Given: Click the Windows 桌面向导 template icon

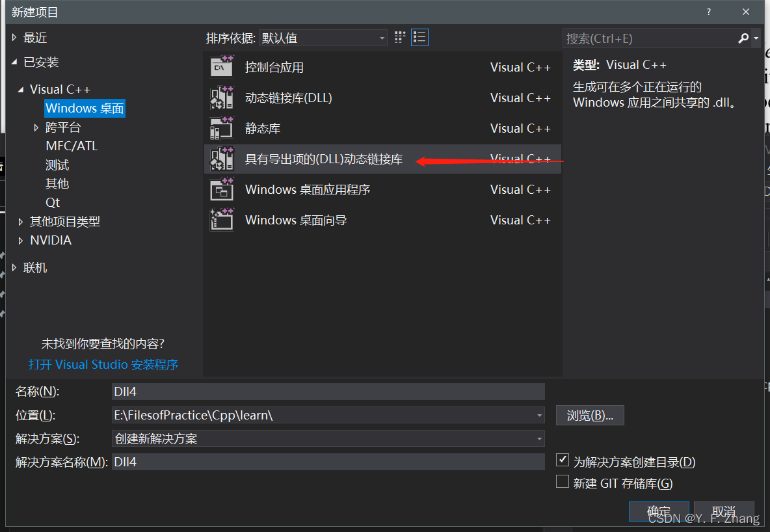Looking at the screenshot, I should pyautogui.click(x=222, y=220).
